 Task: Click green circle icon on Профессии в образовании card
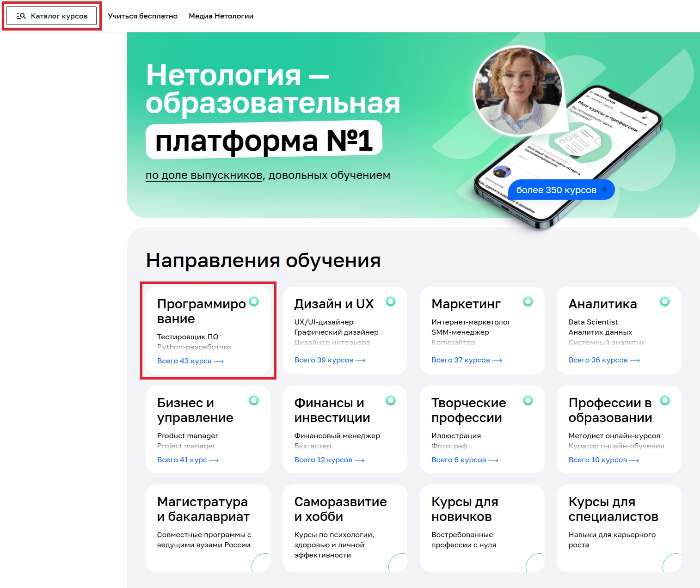pos(665,400)
